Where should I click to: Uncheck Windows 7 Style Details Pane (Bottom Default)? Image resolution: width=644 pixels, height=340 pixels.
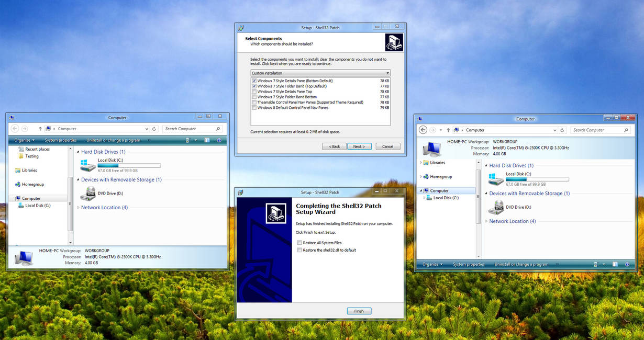point(254,81)
